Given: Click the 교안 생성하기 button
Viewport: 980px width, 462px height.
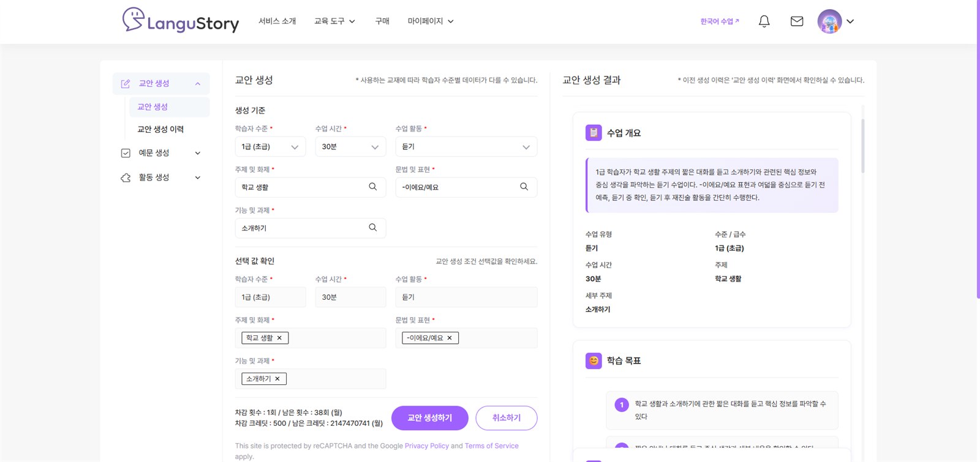Looking at the screenshot, I should [430, 418].
